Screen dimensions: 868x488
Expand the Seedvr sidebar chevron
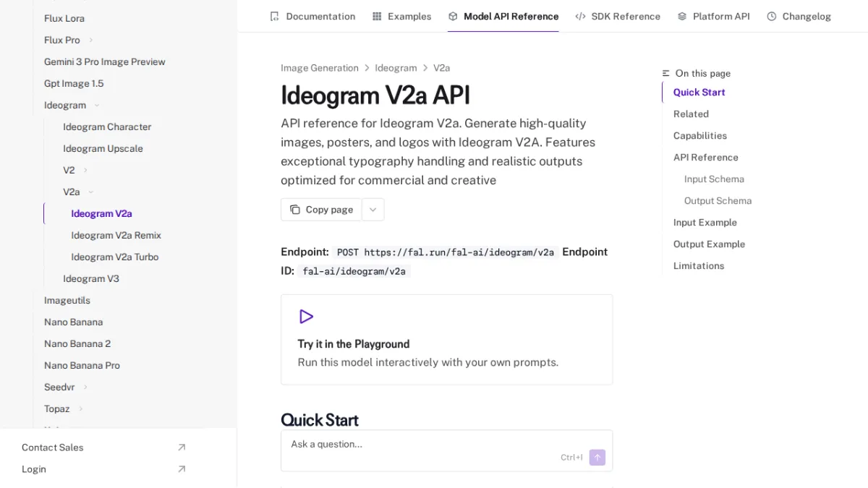[x=85, y=388]
